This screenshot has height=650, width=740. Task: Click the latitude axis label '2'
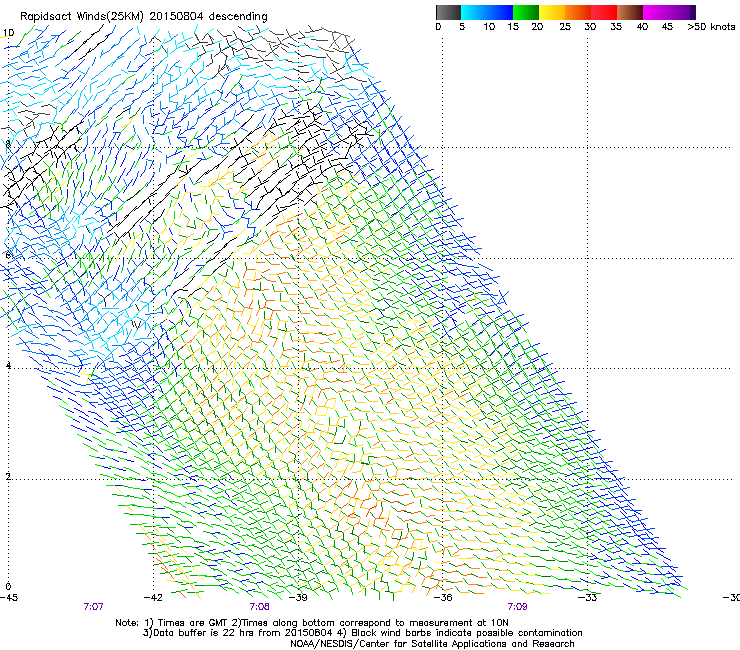pos(8,476)
